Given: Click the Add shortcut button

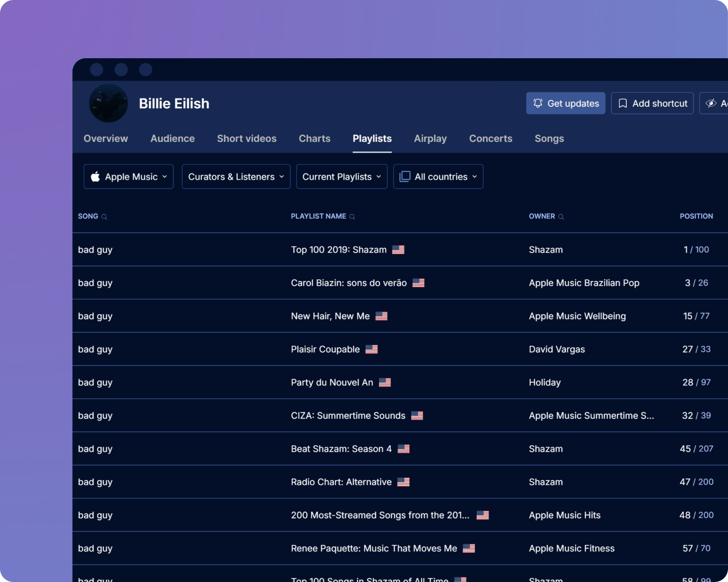Looking at the screenshot, I should [652, 103].
